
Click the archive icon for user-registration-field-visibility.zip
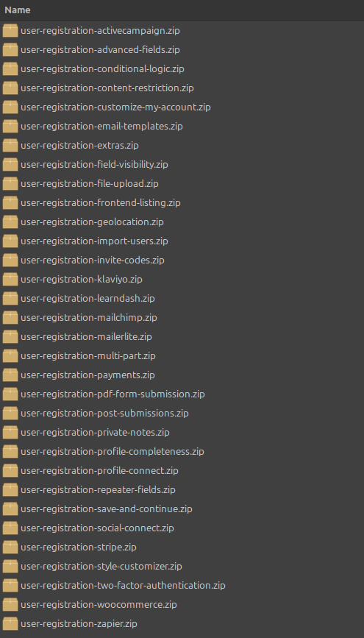coord(10,164)
